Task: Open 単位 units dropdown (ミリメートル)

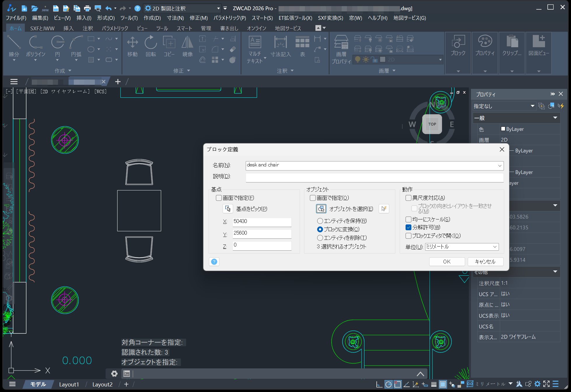Action: (462, 247)
